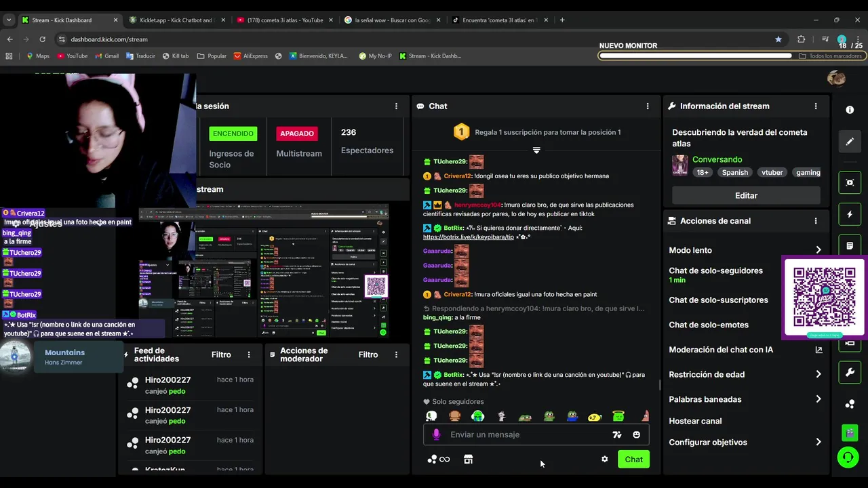Click the Conversando category link
Image resolution: width=868 pixels, height=488 pixels.
[717, 159]
